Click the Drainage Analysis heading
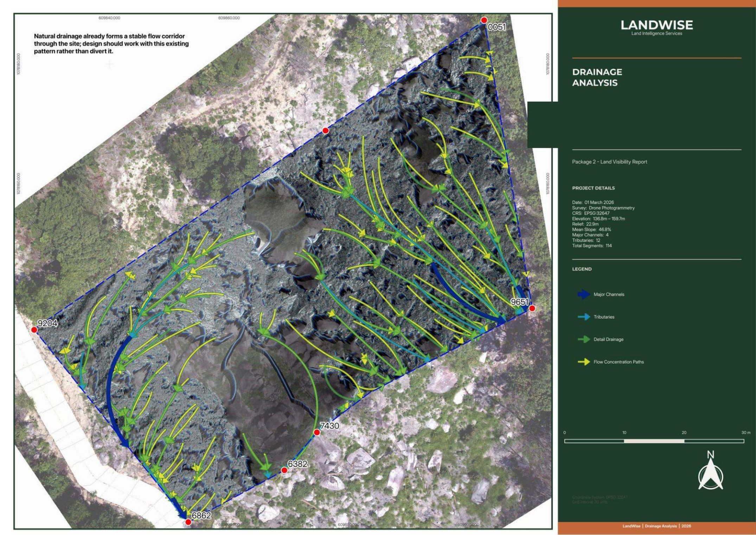Screen dimensions: 756x535 tap(597, 77)
